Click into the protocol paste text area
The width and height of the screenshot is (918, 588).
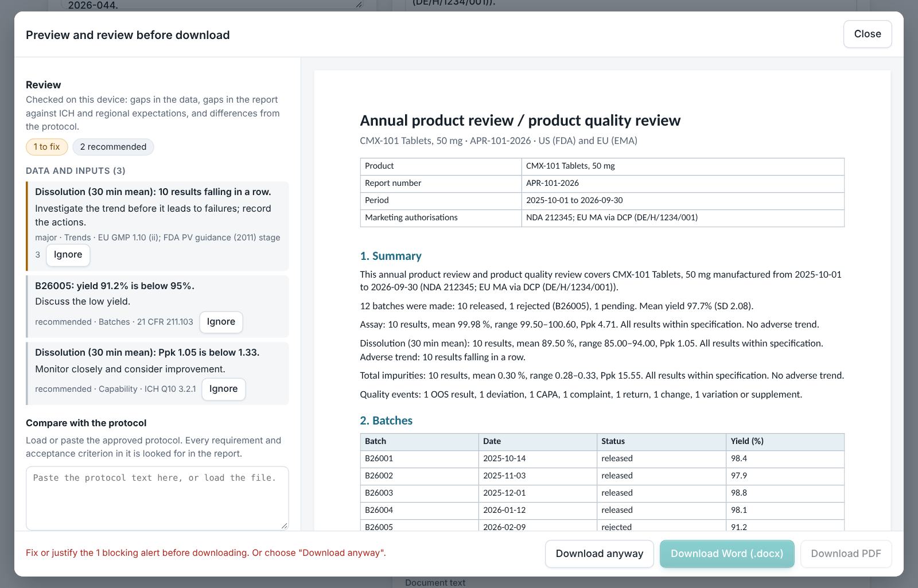(157, 498)
